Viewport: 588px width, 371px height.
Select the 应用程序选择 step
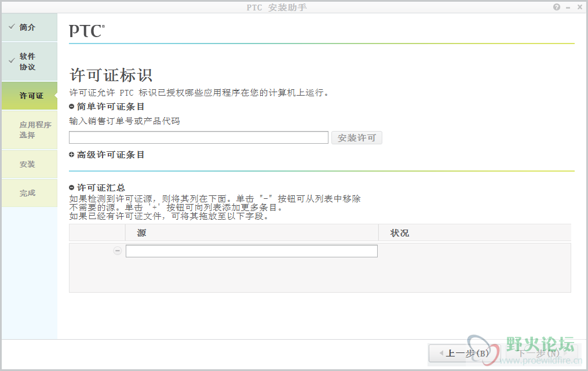(x=30, y=130)
